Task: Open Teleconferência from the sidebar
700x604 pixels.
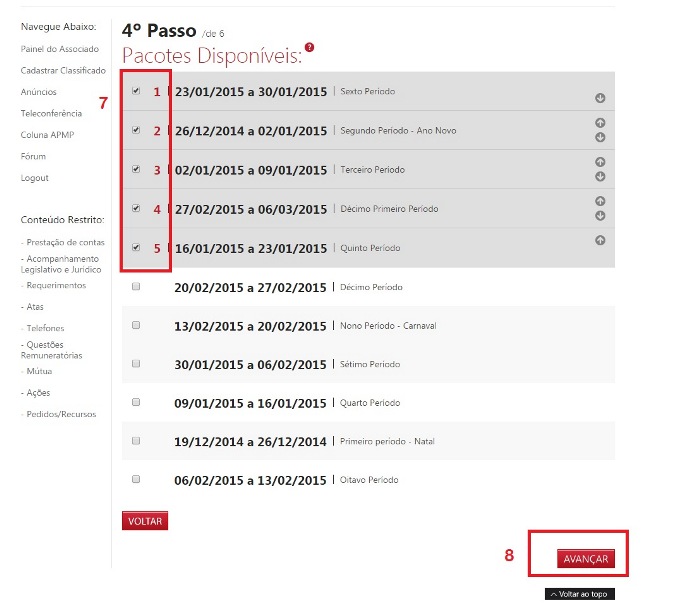Action: pyautogui.click(x=51, y=113)
